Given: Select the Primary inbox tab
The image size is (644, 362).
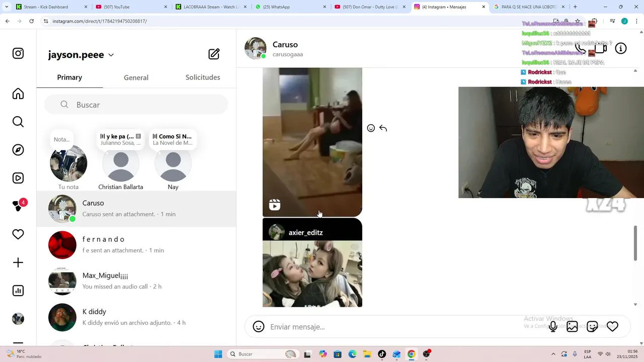Looking at the screenshot, I should click(x=69, y=77).
